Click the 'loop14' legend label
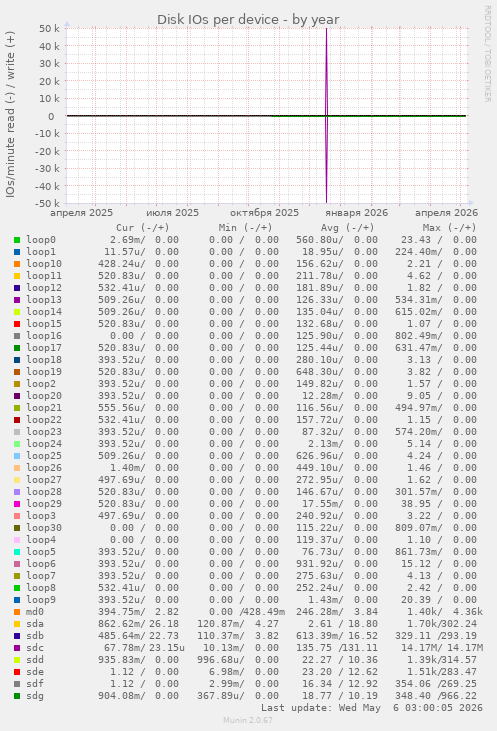Image resolution: width=497 pixels, height=731 pixels. click(x=44, y=312)
